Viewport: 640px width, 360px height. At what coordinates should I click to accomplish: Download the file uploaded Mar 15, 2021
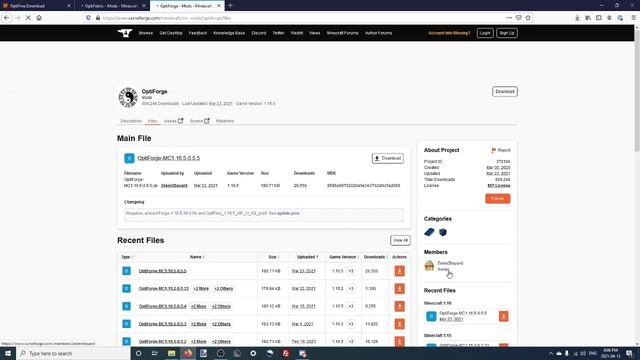[400, 306]
